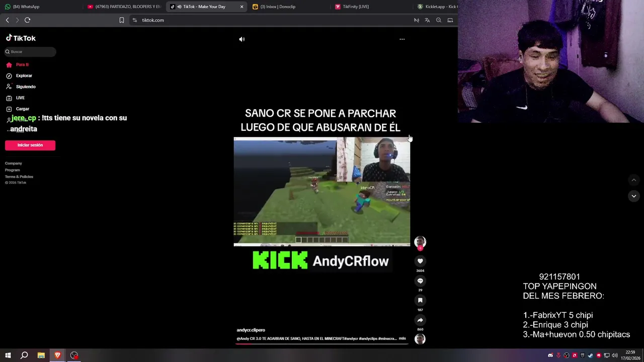Viewport: 644px width, 362px height.
Task: Click the zoom magnifier icon in address bar
Action: (439, 20)
